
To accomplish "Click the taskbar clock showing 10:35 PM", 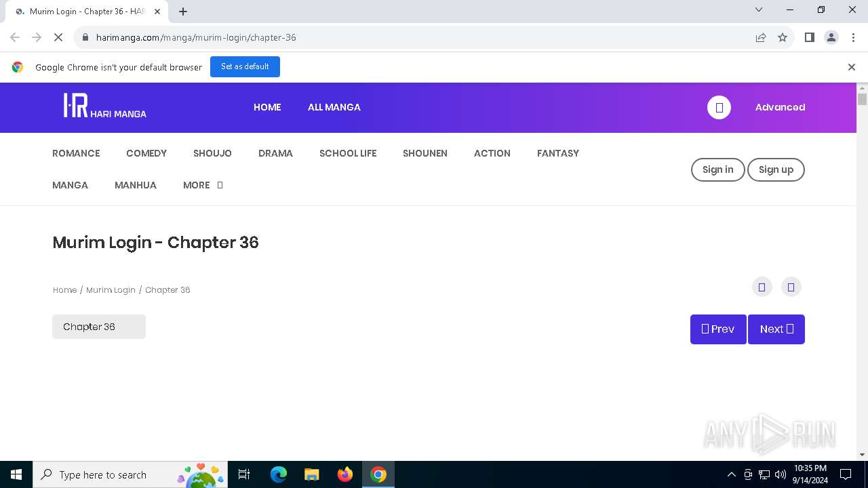I will 810,474.
